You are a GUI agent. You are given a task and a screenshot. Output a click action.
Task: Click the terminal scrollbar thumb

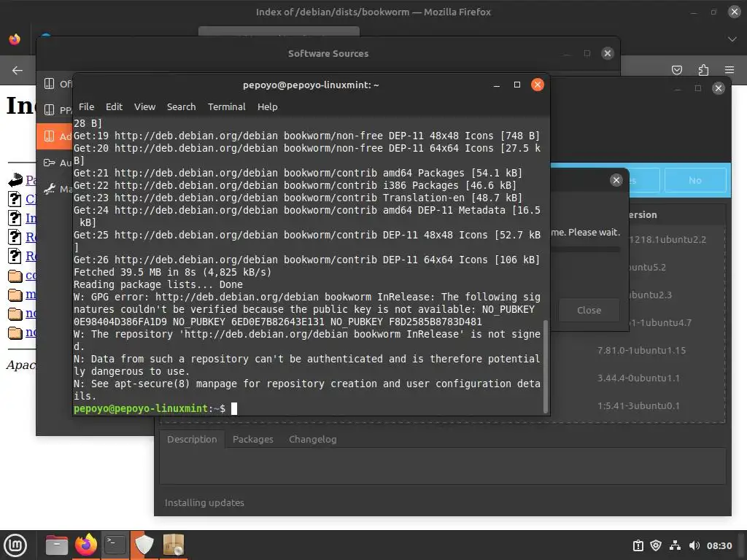click(546, 366)
